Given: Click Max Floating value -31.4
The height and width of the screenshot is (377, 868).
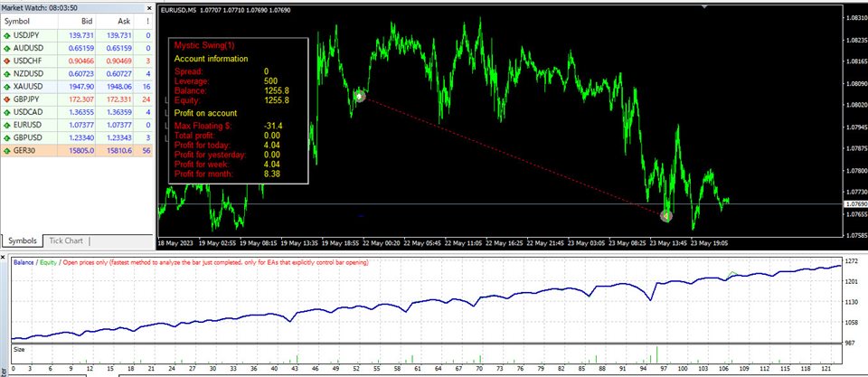Looking at the screenshot, I should point(273,127).
